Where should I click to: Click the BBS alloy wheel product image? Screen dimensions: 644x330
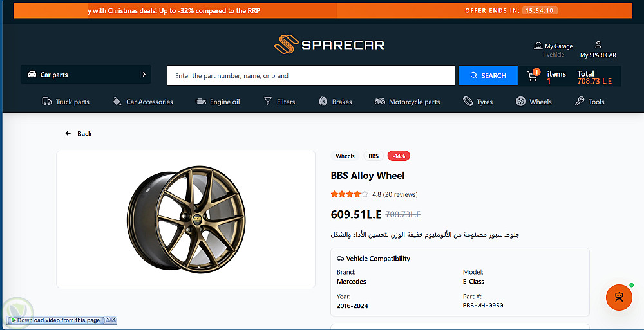pyautogui.click(x=186, y=219)
